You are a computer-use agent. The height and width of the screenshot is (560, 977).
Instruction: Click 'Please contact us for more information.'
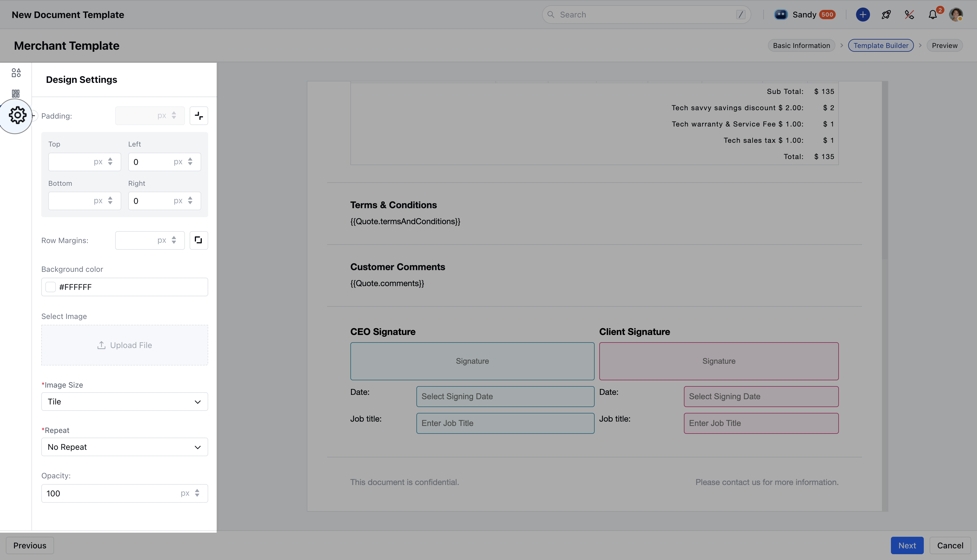pyautogui.click(x=766, y=482)
